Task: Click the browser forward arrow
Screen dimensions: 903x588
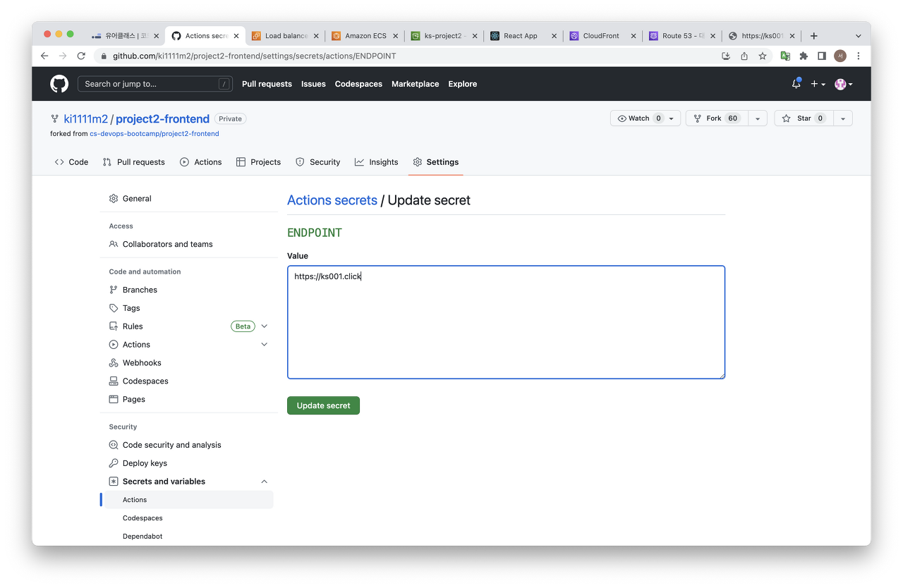Action: click(x=63, y=56)
